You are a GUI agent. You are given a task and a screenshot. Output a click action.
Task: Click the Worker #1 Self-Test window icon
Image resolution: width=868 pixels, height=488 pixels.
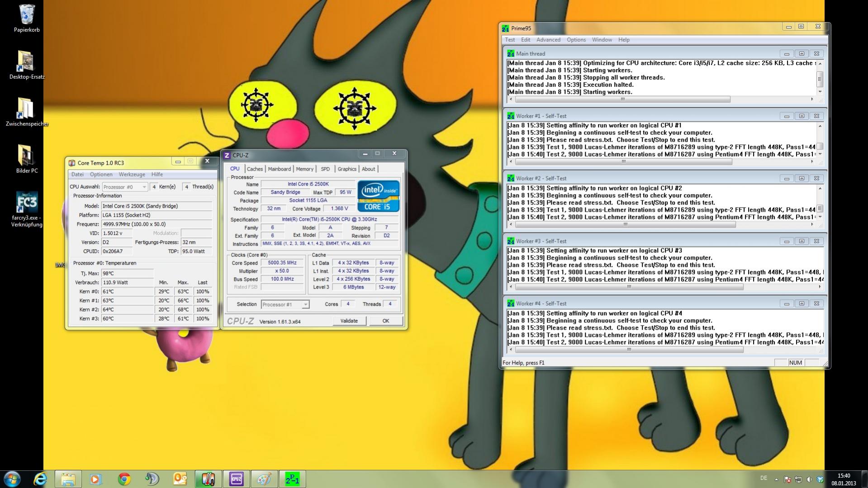[511, 116]
